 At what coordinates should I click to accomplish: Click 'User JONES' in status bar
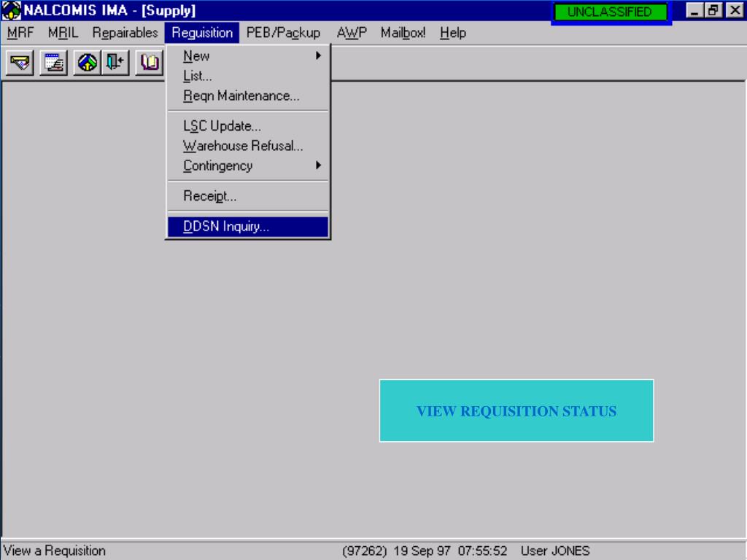coord(555,551)
